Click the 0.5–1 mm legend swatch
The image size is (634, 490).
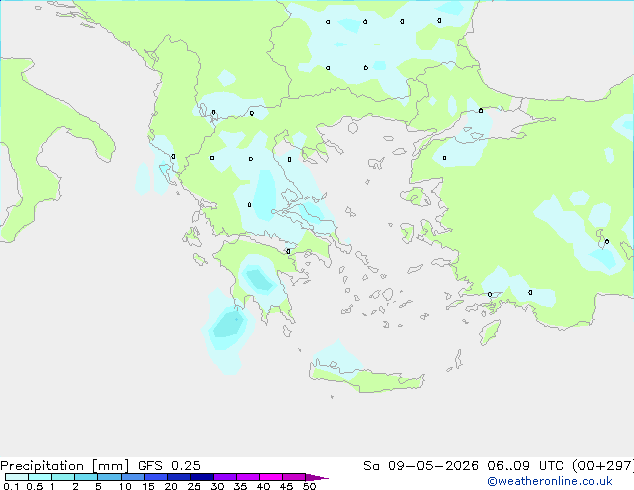(x=40, y=477)
